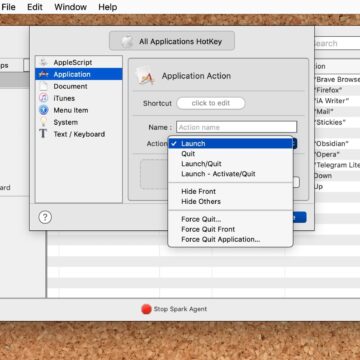This screenshot has height=360, width=360.
Task: Click the Menu Item blue icon
Action: [44, 110]
